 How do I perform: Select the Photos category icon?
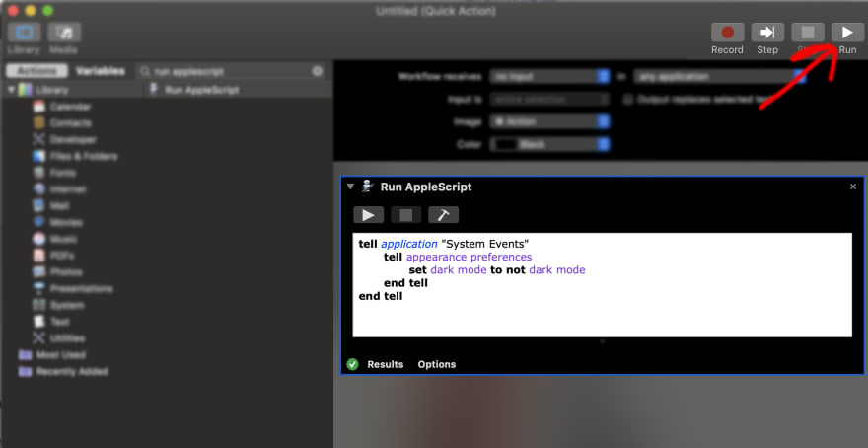(x=38, y=272)
